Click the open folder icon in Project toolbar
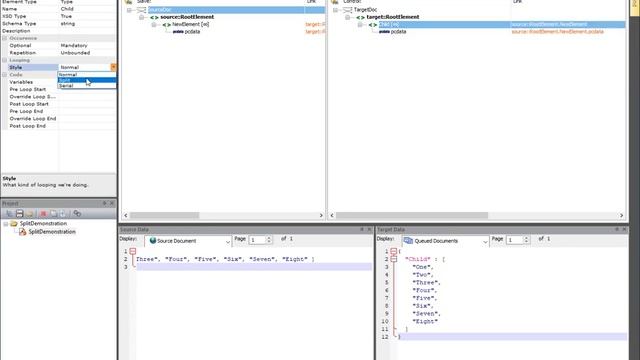The image size is (640, 360). [x=29, y=213]
